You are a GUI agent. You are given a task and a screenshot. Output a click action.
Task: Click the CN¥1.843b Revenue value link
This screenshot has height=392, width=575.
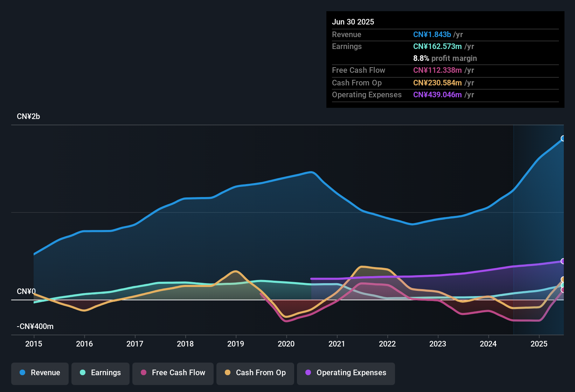(432, 34)
